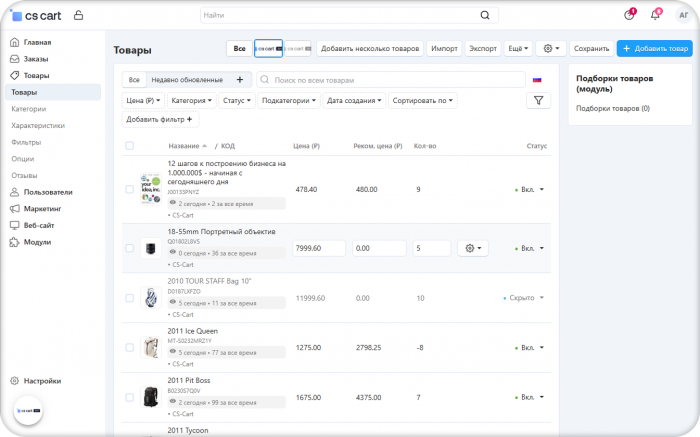Click Добавить несколько товаров button
This screenshot has height=437, width=700.
[370, 48]
